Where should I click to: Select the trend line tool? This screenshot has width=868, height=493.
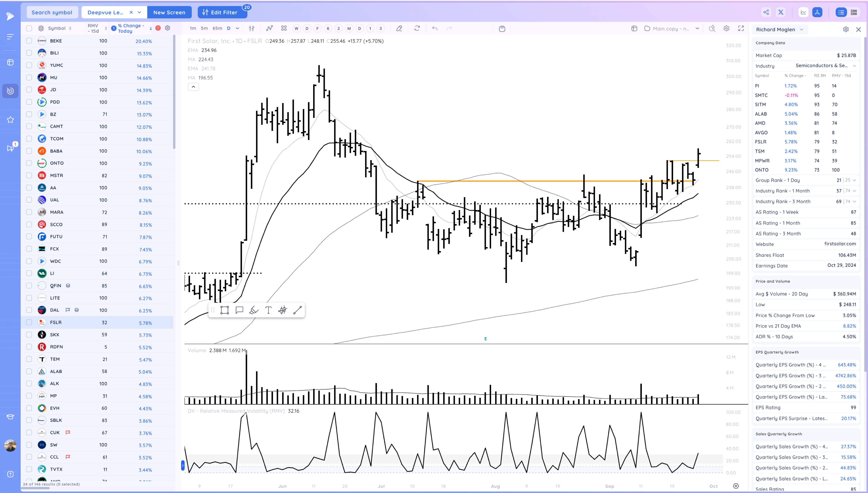[297, 310]
